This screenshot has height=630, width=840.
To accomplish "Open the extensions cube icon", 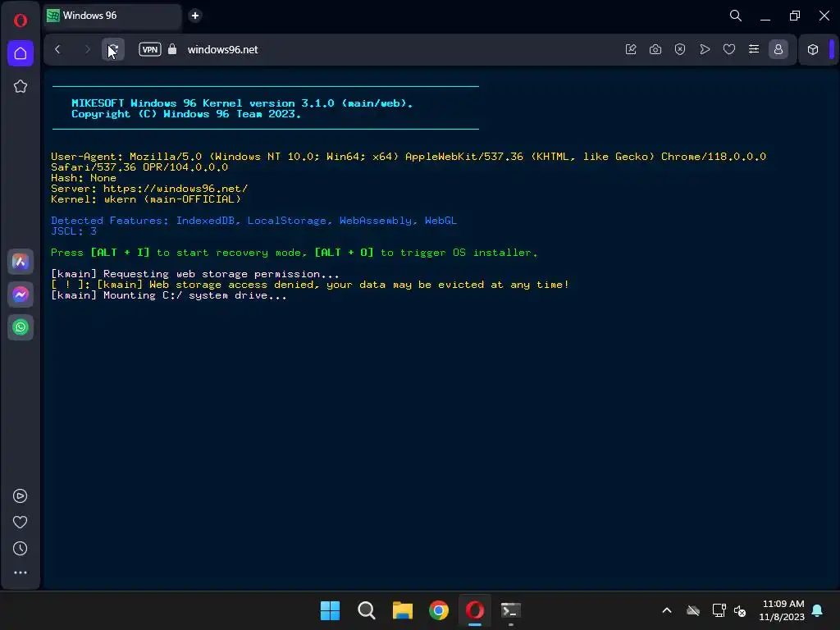I will coord(813,49).
